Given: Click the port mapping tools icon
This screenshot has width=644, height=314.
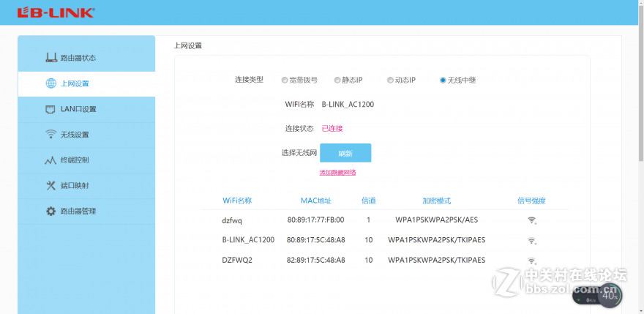Looking at the screenshot, I should (50, 186).
